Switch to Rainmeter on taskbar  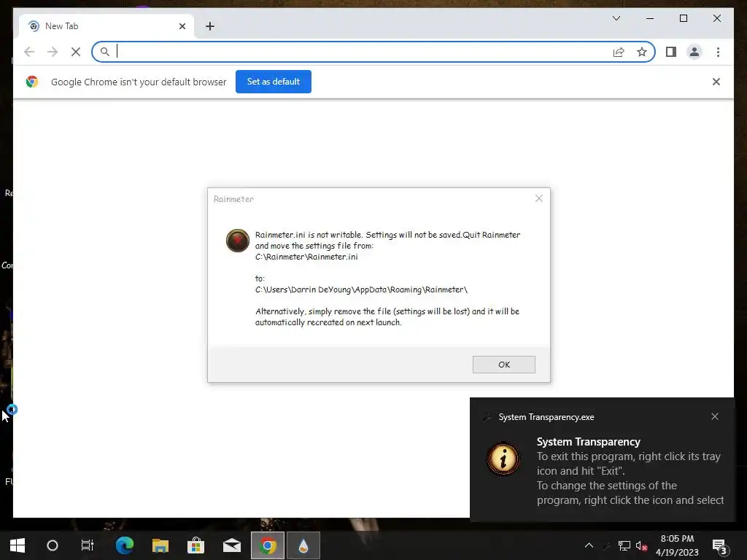[303, 545]
